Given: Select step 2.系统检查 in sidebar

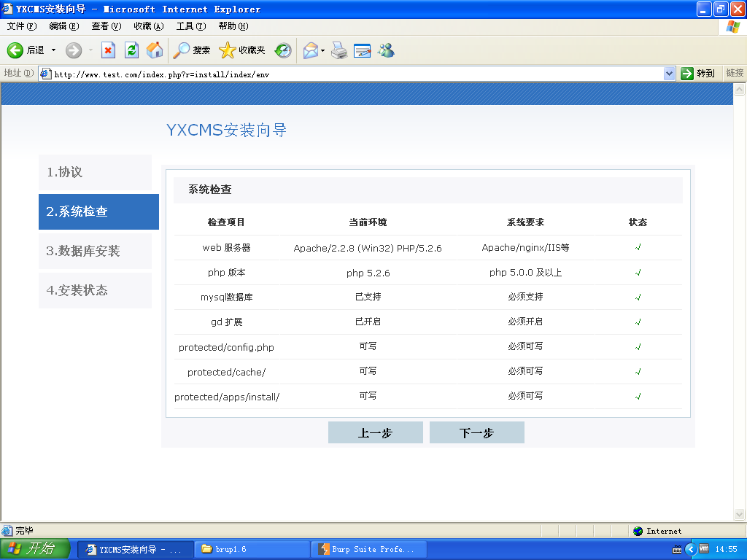Looking at the screenshot, I should 98,211.
